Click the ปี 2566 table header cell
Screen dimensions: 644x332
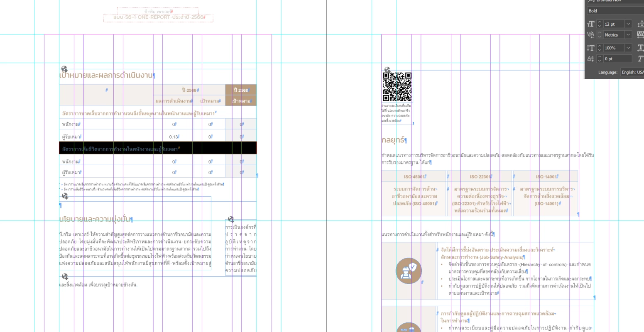pyautogui.click(x=189, y=90)
